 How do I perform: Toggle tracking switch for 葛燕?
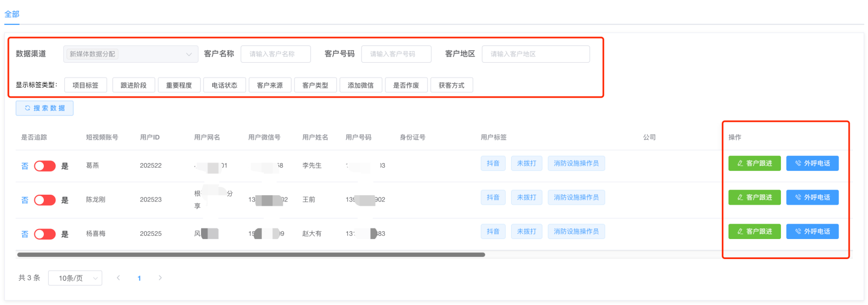point(45,166)
